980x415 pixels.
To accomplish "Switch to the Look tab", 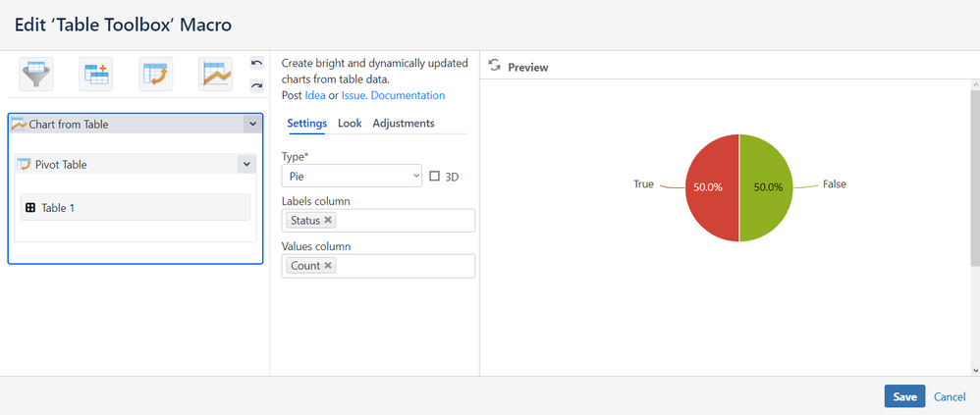I will (x=350, y=124).
